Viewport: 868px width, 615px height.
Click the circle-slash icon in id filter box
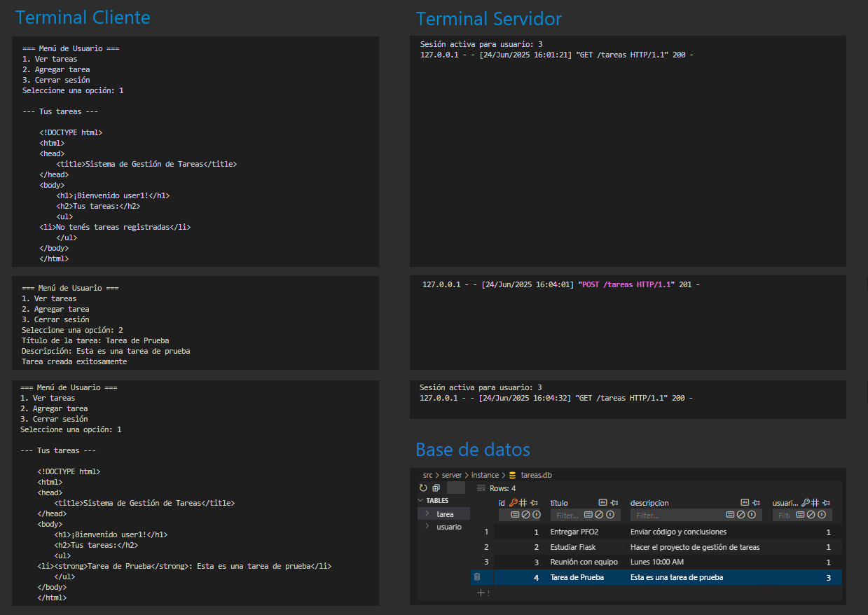tap(525, 515)
